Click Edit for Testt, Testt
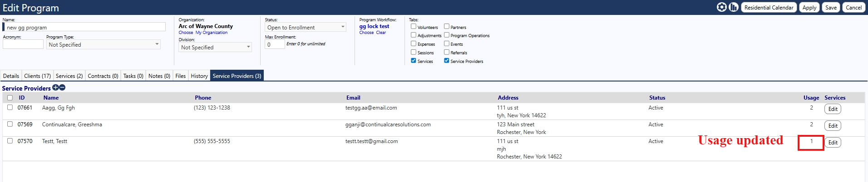The height and width of the screenshot is (182, 868). coord(833,143)
